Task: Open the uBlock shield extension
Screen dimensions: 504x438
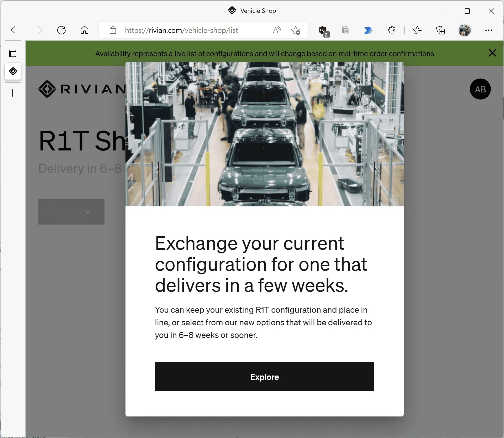Action: click(324, 31)
